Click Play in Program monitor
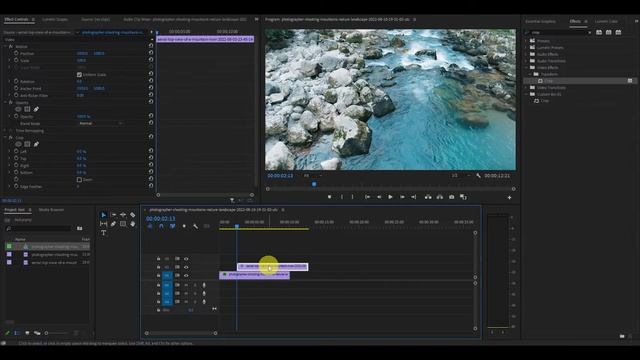 tap(390, 197)
